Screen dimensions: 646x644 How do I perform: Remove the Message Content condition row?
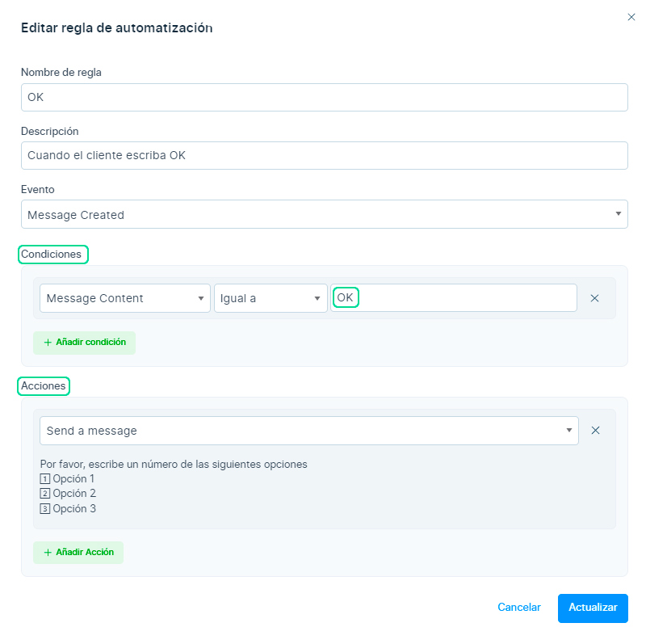pyautogui.click(x=594, y=298)
